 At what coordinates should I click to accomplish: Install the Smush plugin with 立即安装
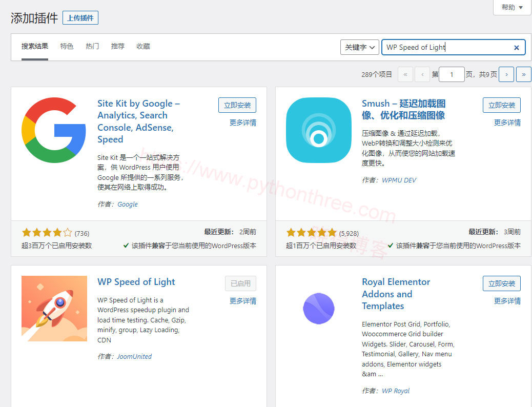[x=501, y=105]
